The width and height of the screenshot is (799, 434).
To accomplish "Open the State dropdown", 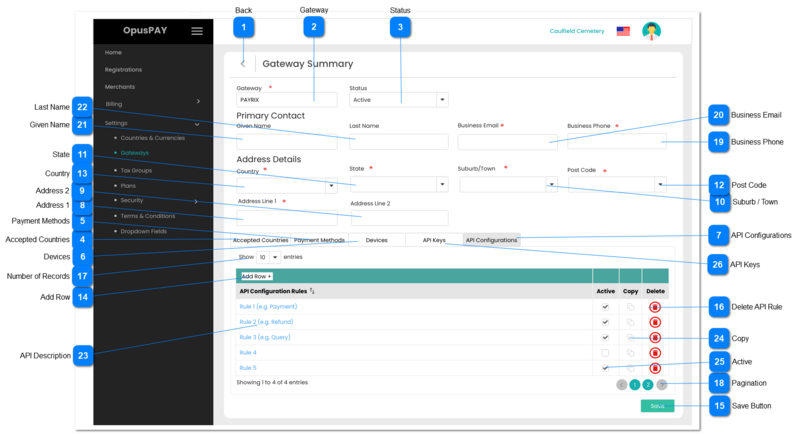I will [x=398, y=184].
